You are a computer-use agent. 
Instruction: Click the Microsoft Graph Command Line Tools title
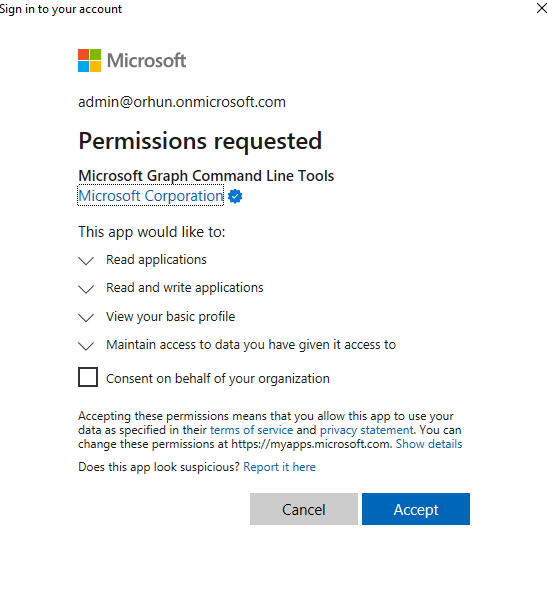(206, 176)
